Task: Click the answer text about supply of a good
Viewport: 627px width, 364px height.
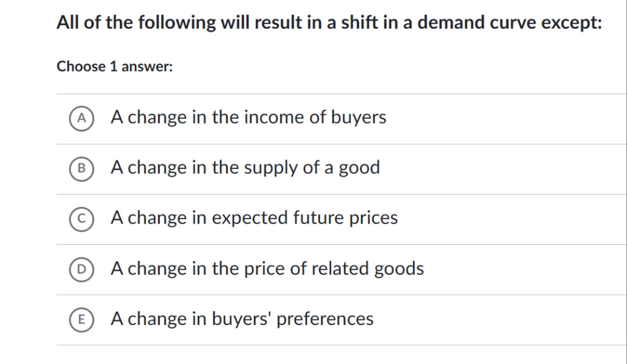Action: click(245, 167)
